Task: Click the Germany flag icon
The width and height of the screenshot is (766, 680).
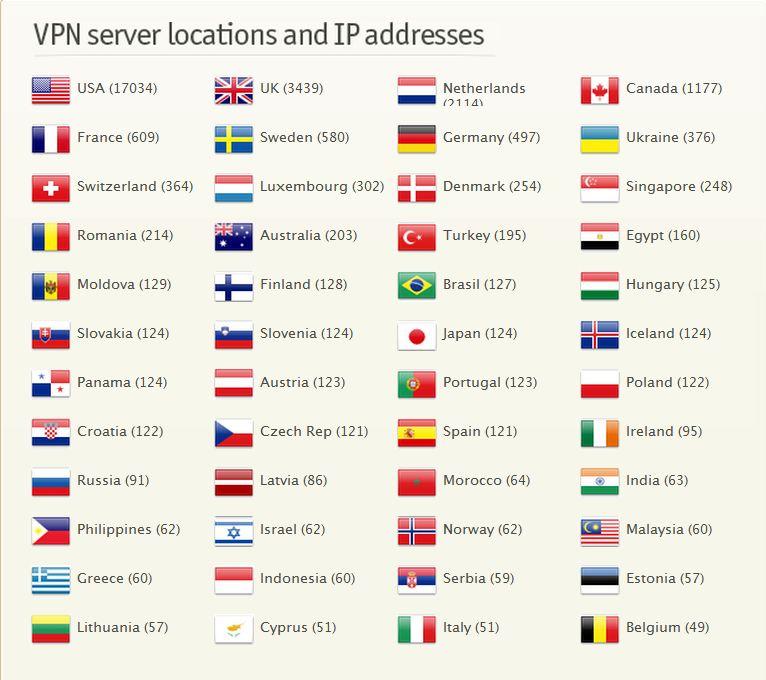Action: 417,139
